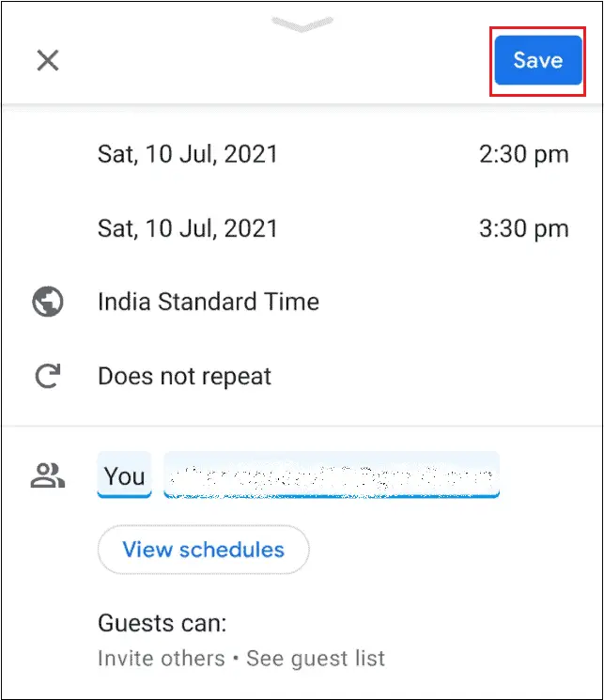Viewport: 604px width, 700px height.
Task: Close the event editor with the X icon
Action: tap(47, 61)
